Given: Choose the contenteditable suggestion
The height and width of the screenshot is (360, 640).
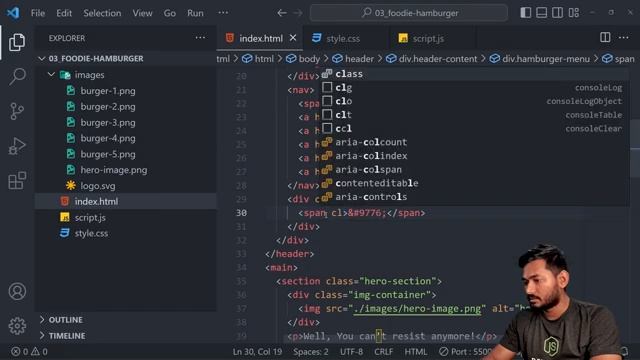Looking at the screenshot, I should click(473, 183).
